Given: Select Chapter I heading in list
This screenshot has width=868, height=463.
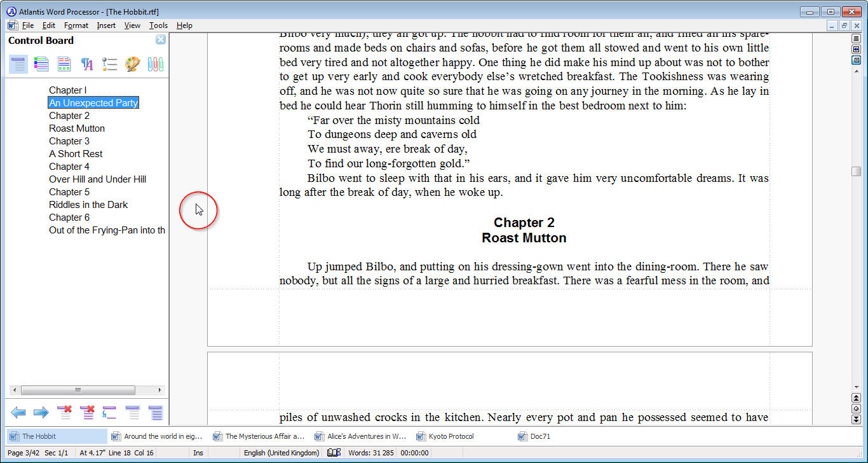Looking at the screenshot, I should coord(68,90).
